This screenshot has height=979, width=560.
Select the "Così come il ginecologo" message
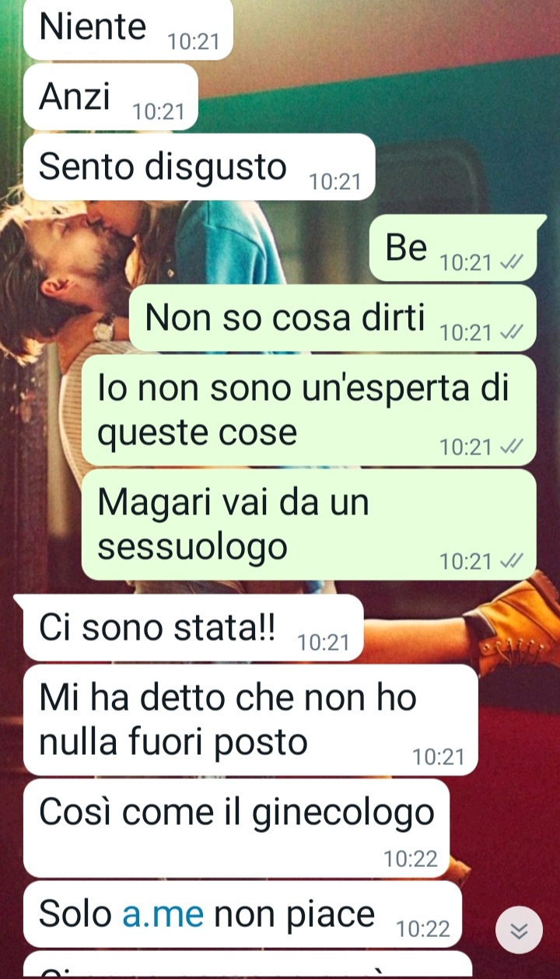click(236, 828)
